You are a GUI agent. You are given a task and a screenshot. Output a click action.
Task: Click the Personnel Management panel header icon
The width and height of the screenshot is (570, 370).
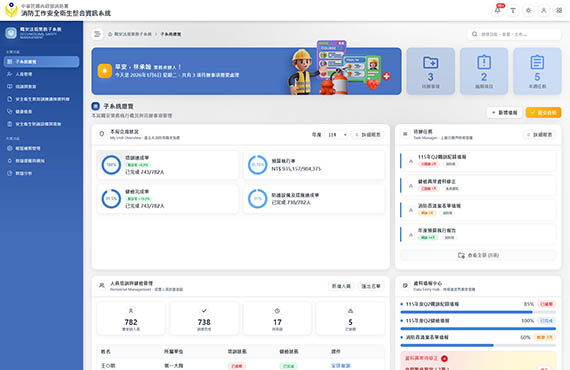(x=102, y=286)
